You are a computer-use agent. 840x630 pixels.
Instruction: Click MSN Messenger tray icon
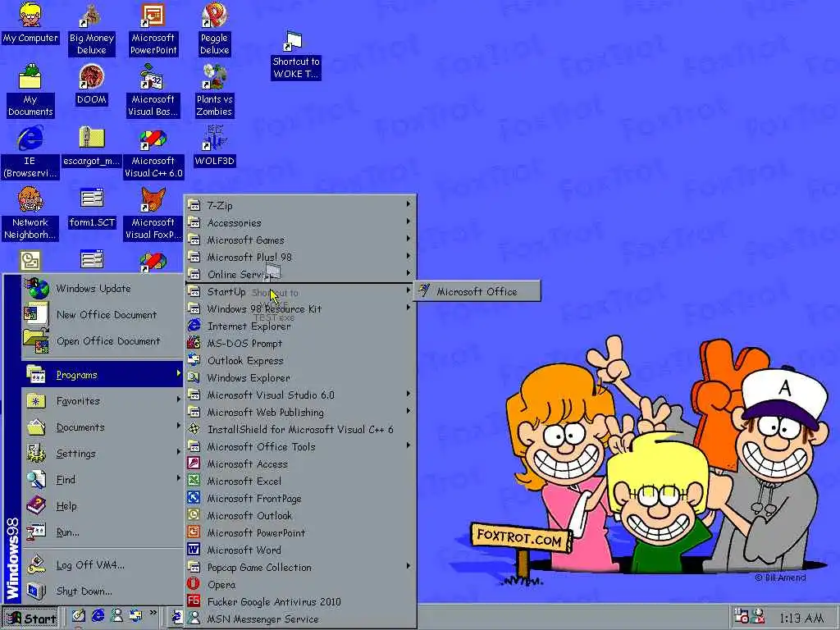point(757,616)
